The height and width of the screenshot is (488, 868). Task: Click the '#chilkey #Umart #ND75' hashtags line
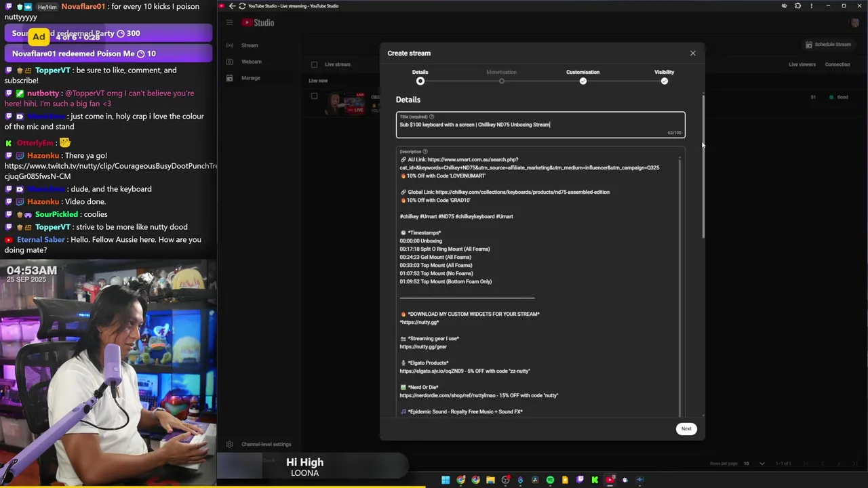tap(456, 217)
